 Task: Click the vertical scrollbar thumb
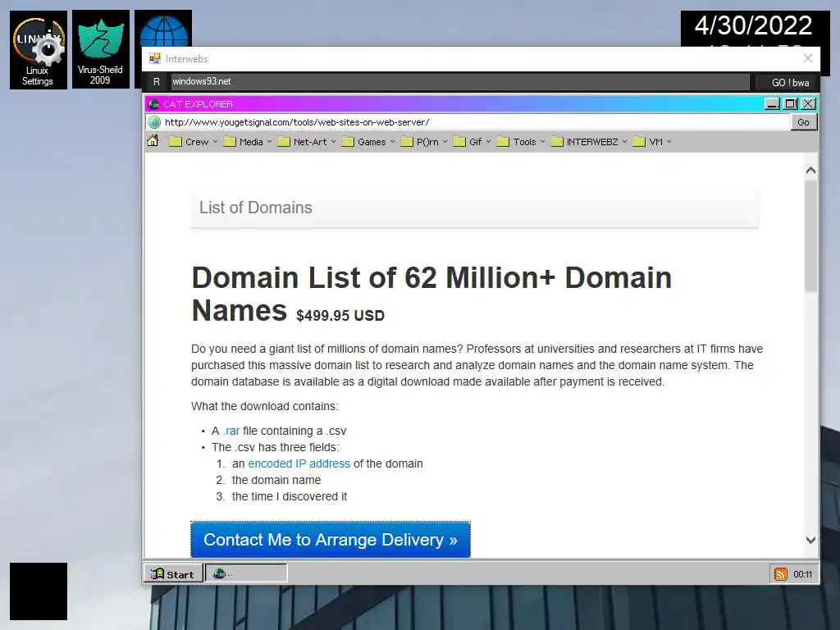(810, 235)
